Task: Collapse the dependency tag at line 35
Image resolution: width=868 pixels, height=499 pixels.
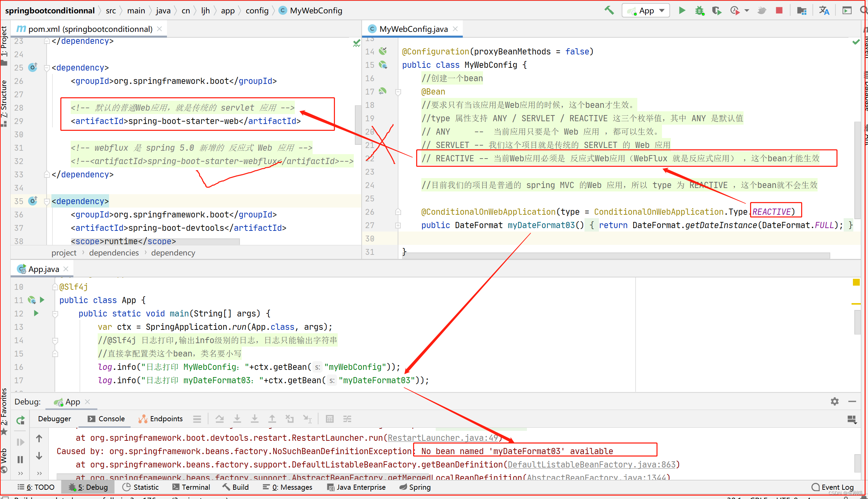Action: pyautogui.click(x=47, y=201)
